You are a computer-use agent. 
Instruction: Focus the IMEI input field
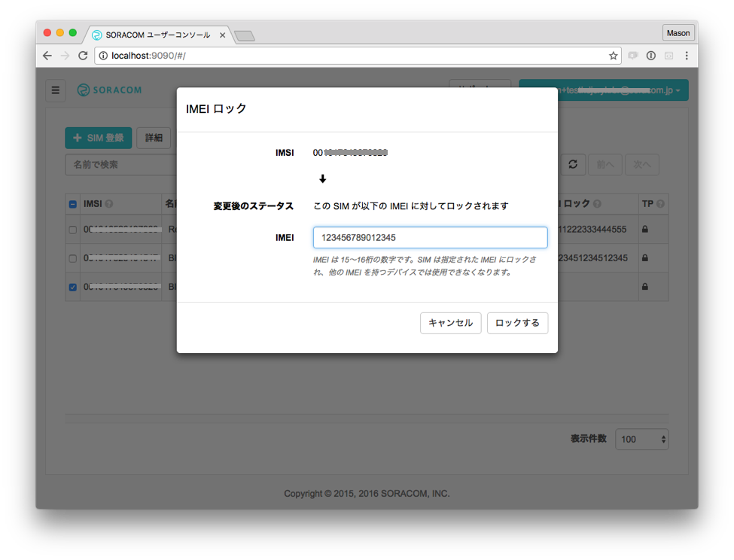(x=430, y=238)
